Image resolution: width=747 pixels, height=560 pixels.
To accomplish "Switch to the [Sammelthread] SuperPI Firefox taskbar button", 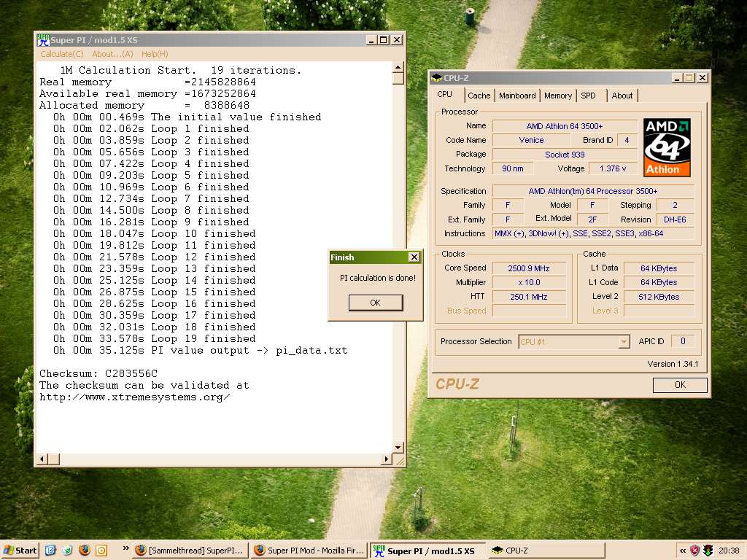I will pyautogui.click(x=190, y=551).
